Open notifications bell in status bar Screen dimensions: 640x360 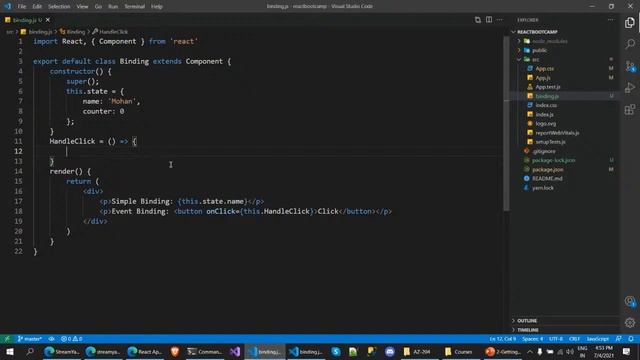coord(631,339)
